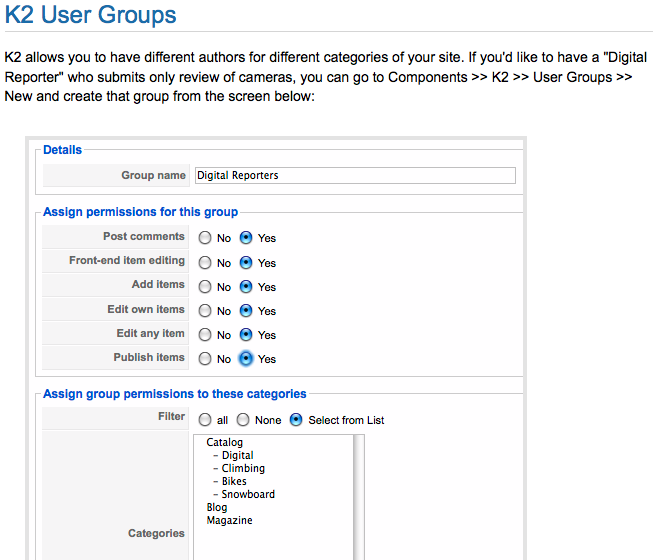This screenshot has height=560, width=671.
Task: Click the Add items label
Action: 158,284
